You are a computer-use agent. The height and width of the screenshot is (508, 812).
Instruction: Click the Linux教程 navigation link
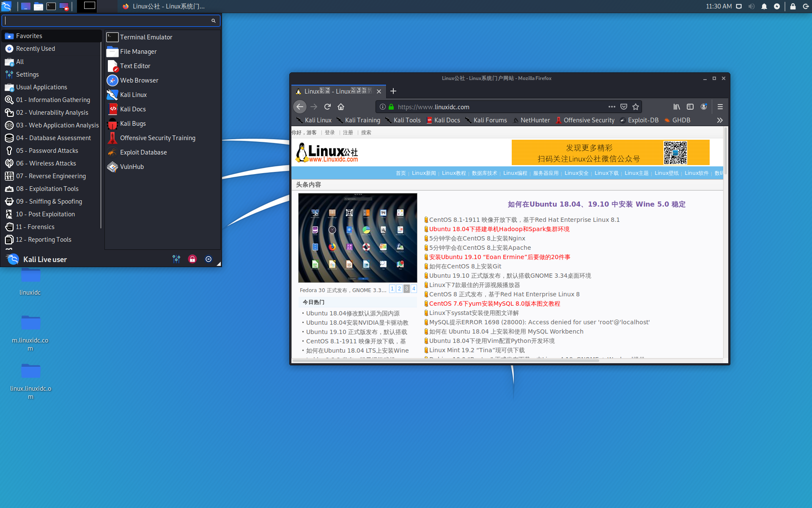pos(454,173)
